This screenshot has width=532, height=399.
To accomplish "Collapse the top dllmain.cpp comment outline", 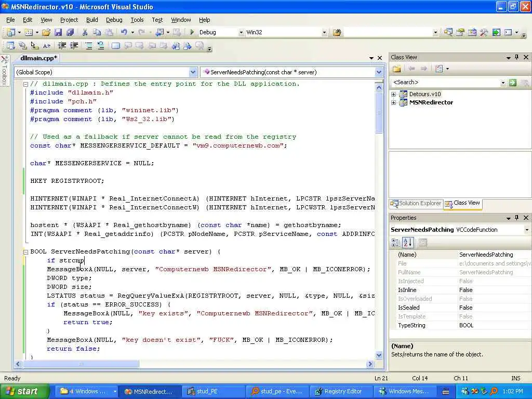I will click(x=25, y=84).
